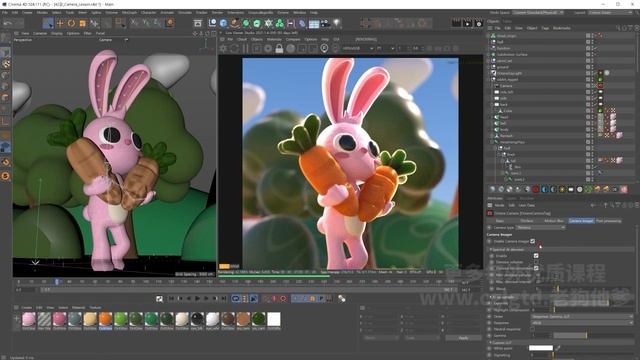The width and height of the screenshot is (640, 360).
Task: Open the White point color swatch
Action: pyautogui.click(x=541, y=348)
